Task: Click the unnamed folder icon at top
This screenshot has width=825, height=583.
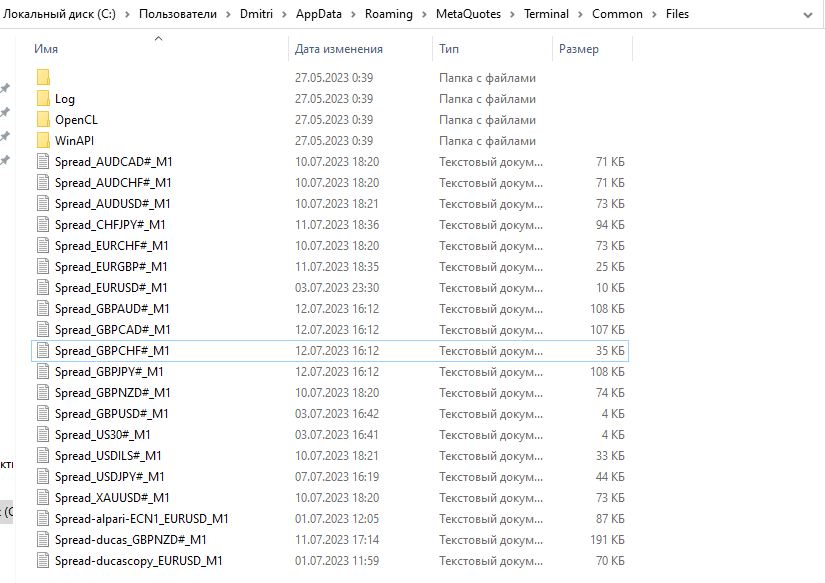Action: (43, 78)
